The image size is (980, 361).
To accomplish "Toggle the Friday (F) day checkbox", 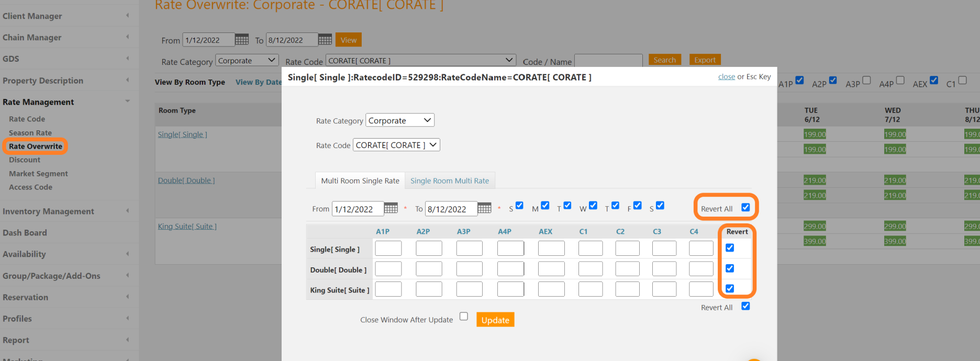I will coord(637,206).
